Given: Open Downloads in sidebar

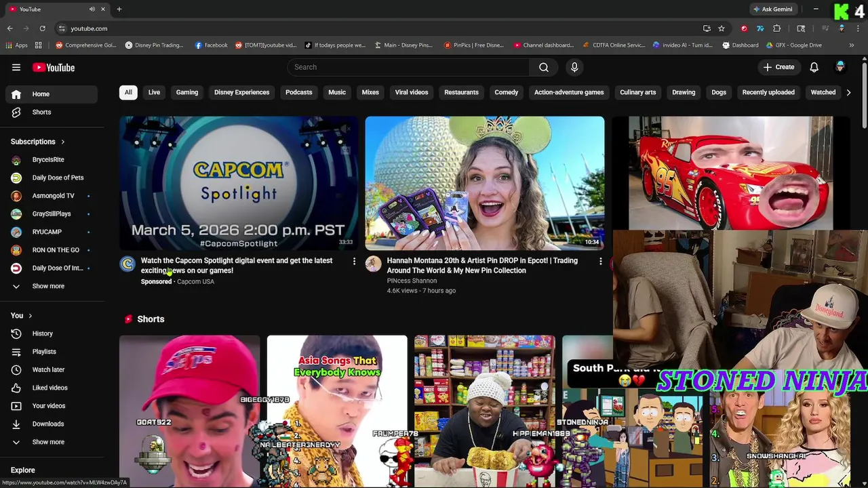Looking at the screenshot, I should [x=49, y=424].
